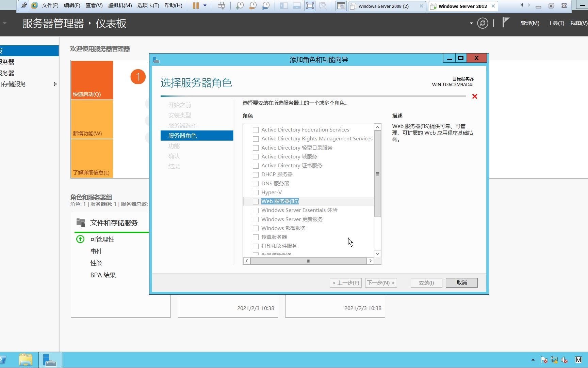This screenshot has height=368, width=588.
Task: Open the VM power options dropdown arrow
Action: click(x=205, y=5)
